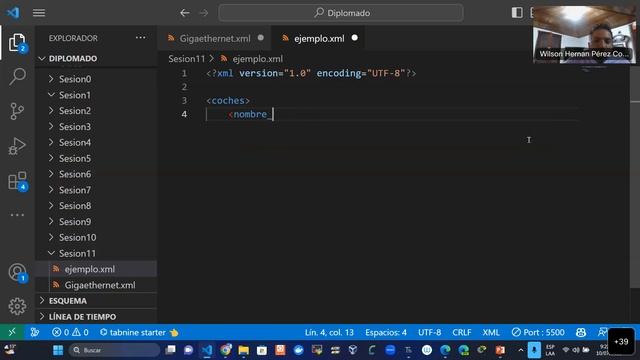Screen dimensions: 640x360
Task: Show additional activity bar views (ellipsis)
Action: pos(17,215)
